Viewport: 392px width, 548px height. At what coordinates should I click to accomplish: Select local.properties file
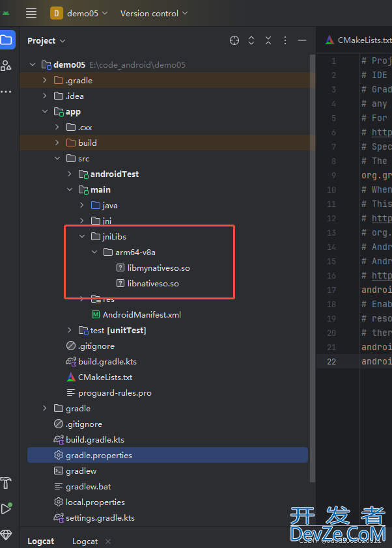95,502
